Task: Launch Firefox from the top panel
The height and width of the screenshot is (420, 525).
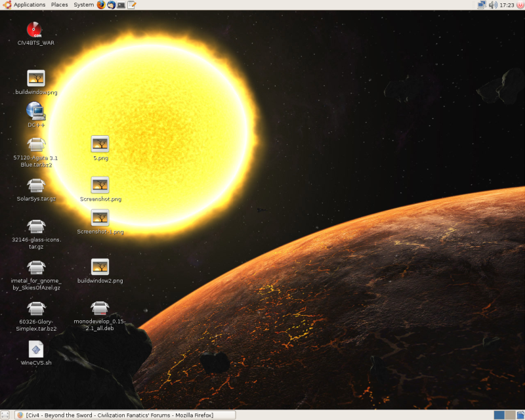Action: pos(101,5)
